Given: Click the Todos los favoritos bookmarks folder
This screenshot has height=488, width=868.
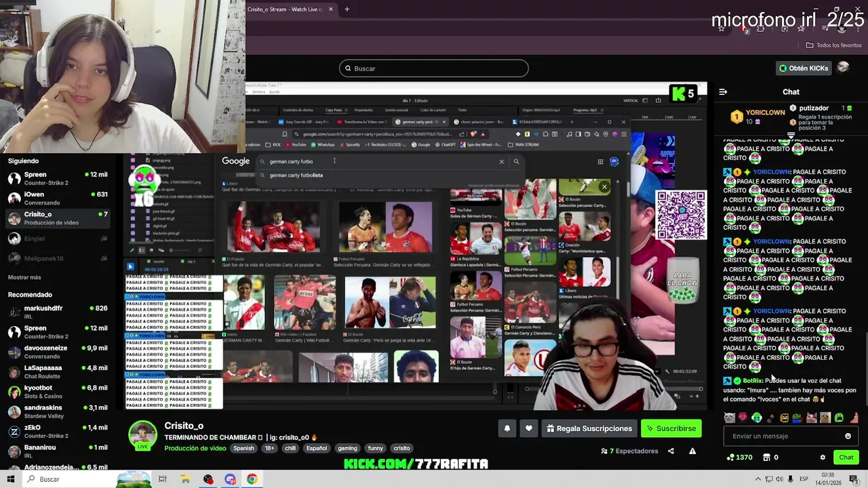Looking at the screenshot, I should [833, 45].
